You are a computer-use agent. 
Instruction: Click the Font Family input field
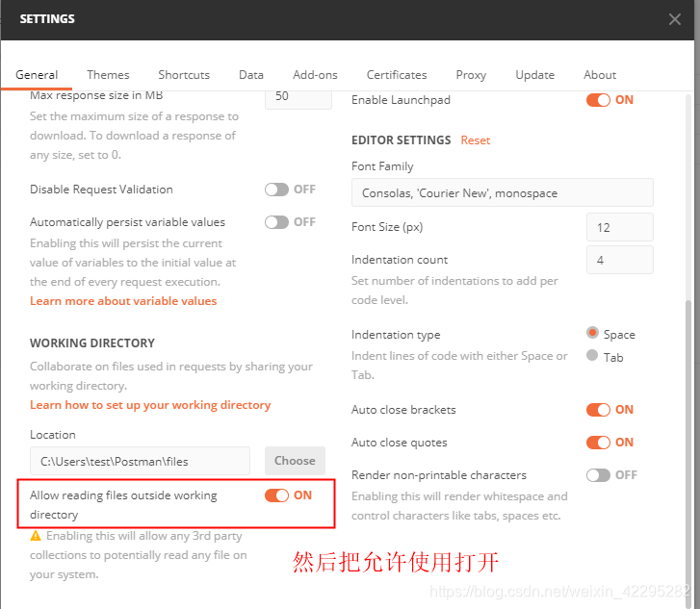click(x=503, y=192)
